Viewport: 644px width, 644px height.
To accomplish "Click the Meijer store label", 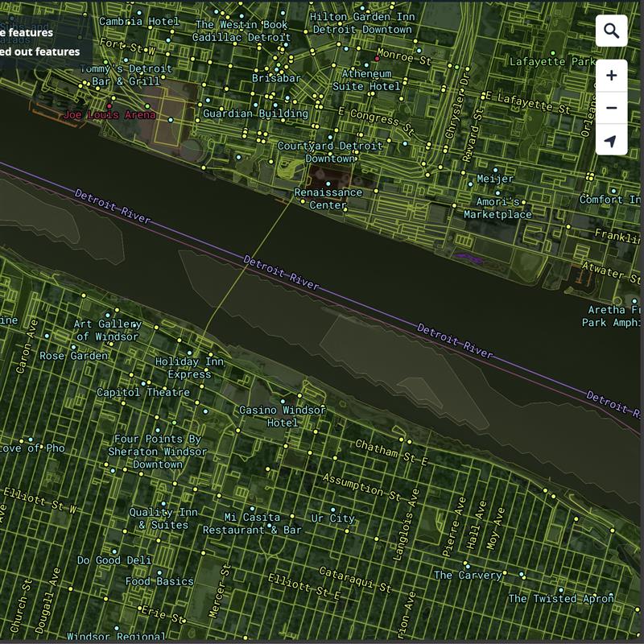I will point(495,179).
